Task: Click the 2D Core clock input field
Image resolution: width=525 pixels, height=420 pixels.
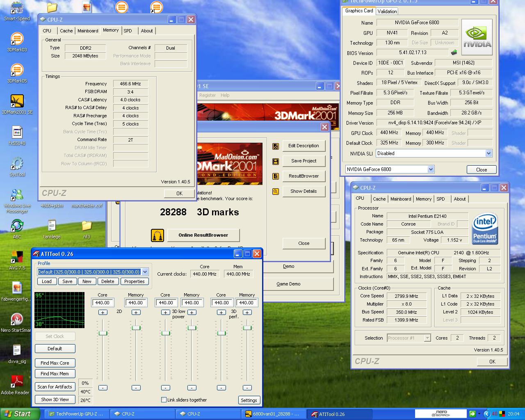Action: (103, 303)
